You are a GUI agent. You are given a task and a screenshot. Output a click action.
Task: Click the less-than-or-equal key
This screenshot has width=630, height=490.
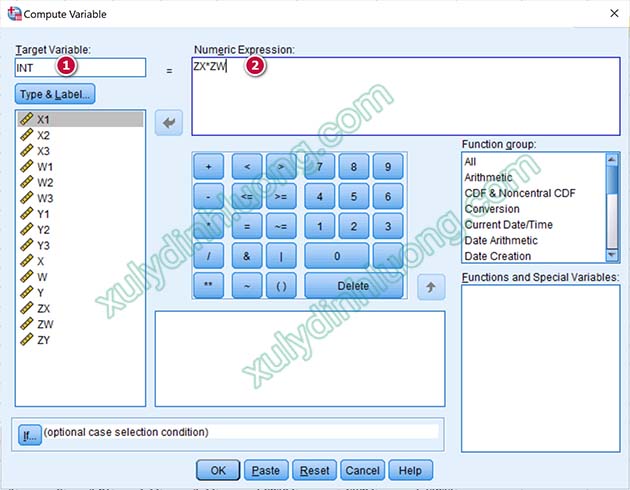(x=247, y=196)
